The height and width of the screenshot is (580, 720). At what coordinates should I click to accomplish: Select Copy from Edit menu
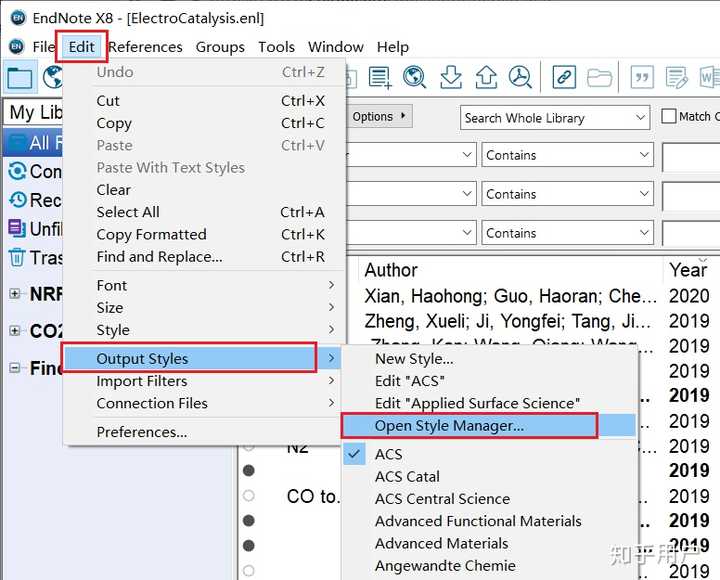204,123
